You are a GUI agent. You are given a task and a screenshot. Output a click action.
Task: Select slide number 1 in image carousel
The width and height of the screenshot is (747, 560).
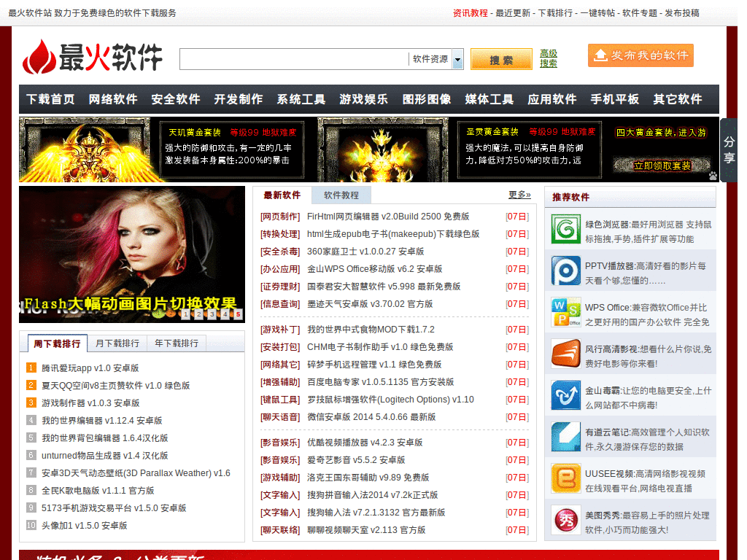[186, 314]
